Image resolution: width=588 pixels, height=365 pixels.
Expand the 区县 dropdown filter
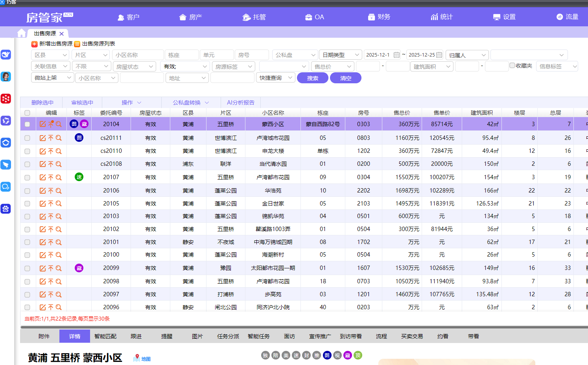pyautogui.click(x=50, y=55)
